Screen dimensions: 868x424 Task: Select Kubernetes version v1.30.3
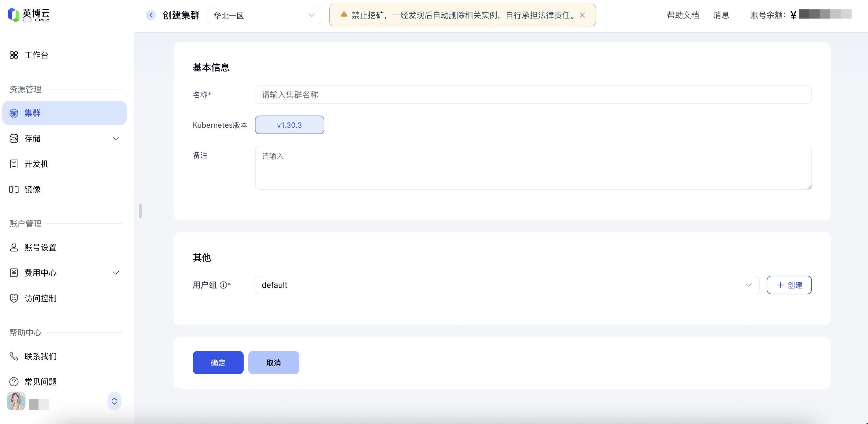(289, 125)
